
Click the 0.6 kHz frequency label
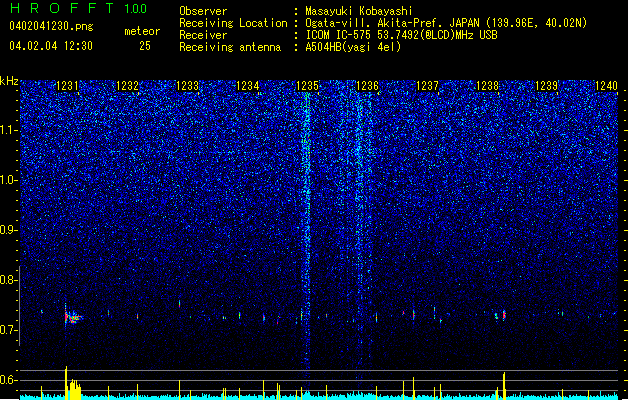tap(8, 380)
